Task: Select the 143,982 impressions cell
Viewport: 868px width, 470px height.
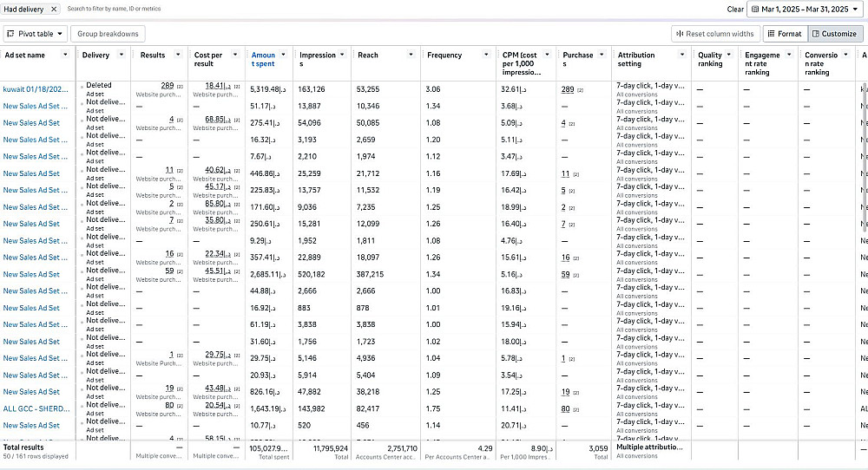Action: click(x=312, y=408)
